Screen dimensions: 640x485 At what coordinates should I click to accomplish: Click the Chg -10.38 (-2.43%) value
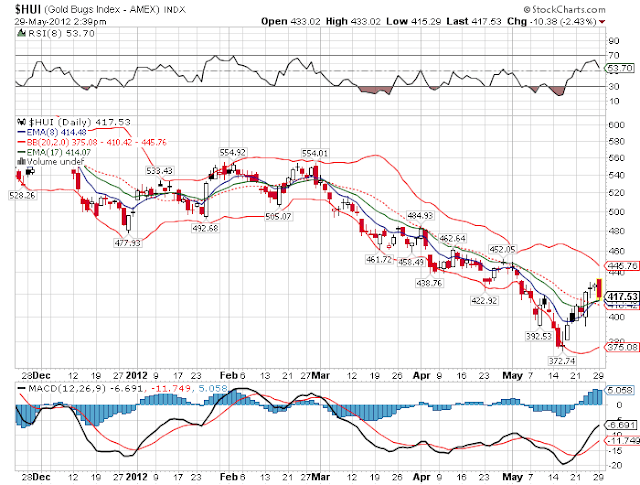click(x=552, y=21)
